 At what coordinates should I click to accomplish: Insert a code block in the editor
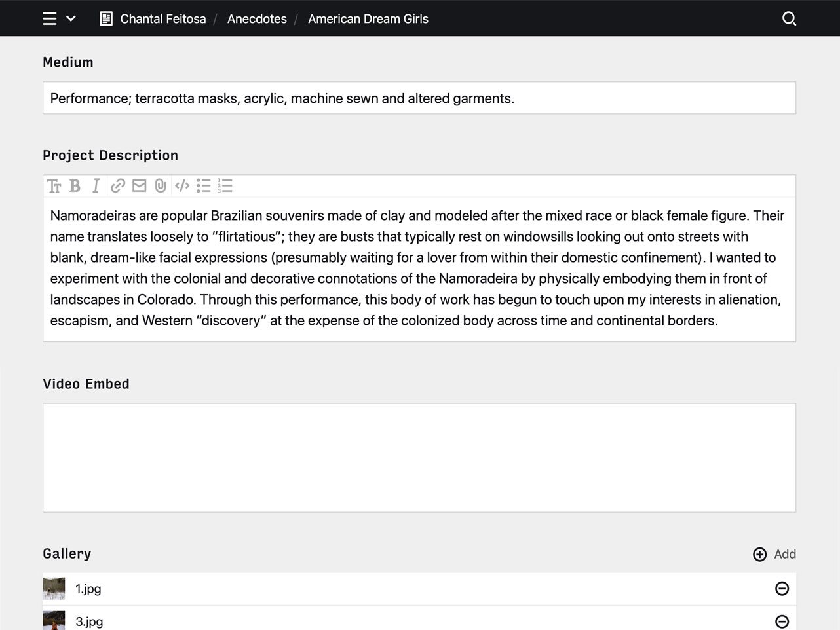coord(182,186)
